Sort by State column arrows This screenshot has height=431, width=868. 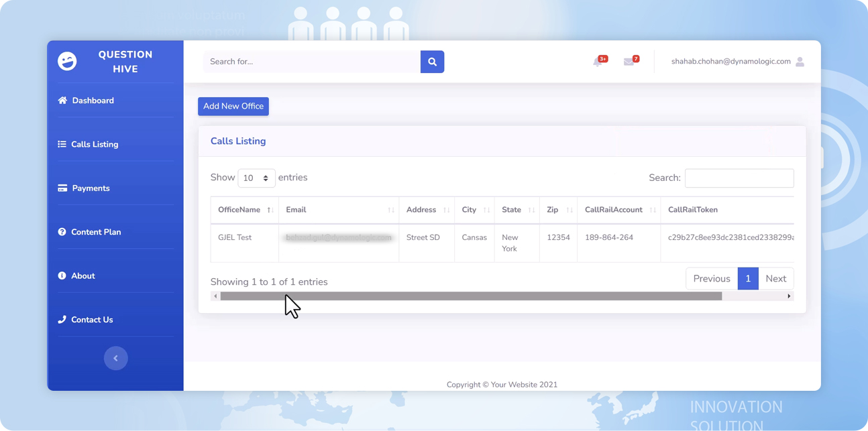click(532, 210)
